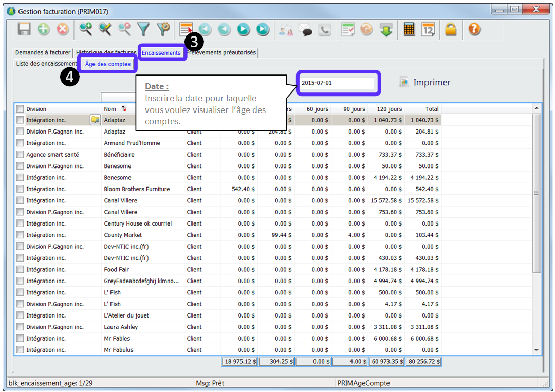Viewport: 555px width, 392px height.
Task: Click the orange padlock icon
Action: 451,30
